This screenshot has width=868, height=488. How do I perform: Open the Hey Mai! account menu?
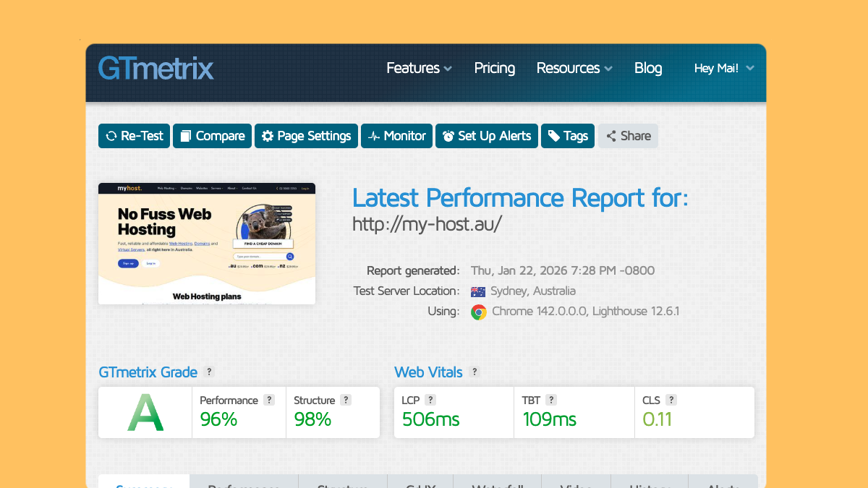click(x=723, y=68)
